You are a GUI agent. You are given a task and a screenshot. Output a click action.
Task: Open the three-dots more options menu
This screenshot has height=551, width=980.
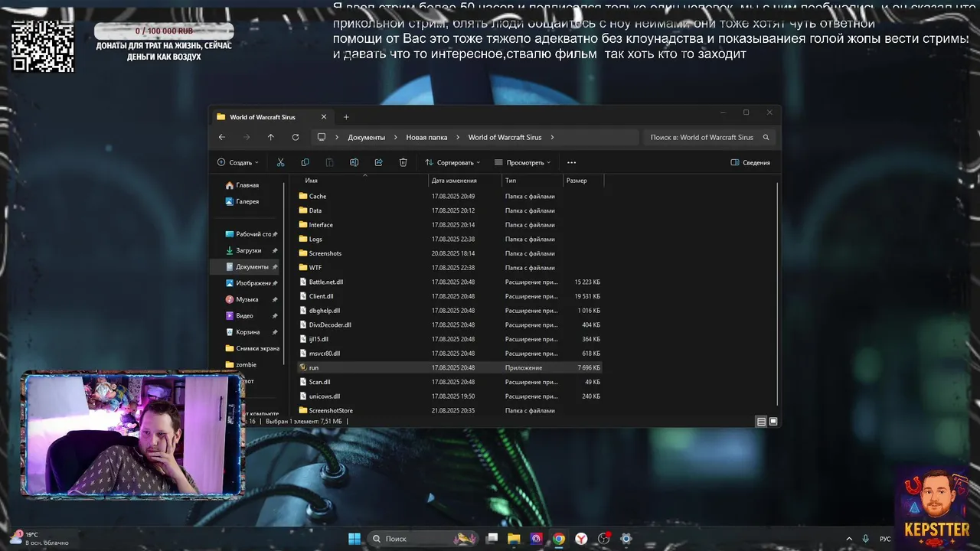click(571, 162)
